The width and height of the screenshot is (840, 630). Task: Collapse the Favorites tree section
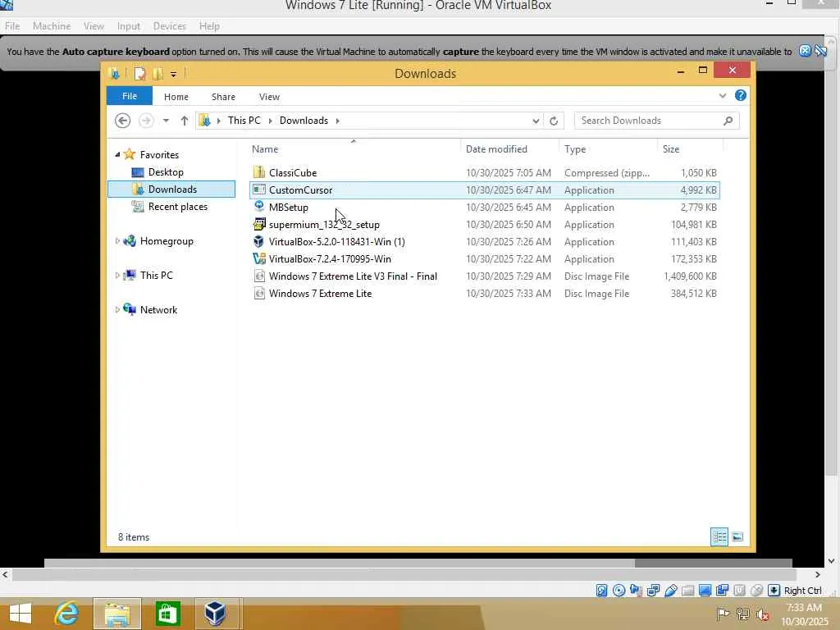pos(117,154)
